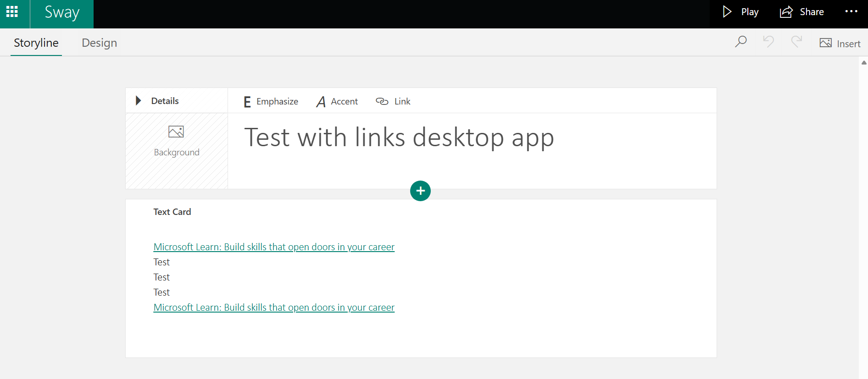Undo the last action
Image resolution: width=868 pixels, height=379 pixels.
pos(769,42)
